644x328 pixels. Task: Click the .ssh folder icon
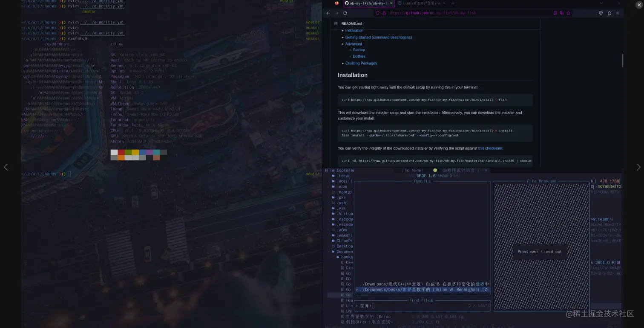point(333,203)
